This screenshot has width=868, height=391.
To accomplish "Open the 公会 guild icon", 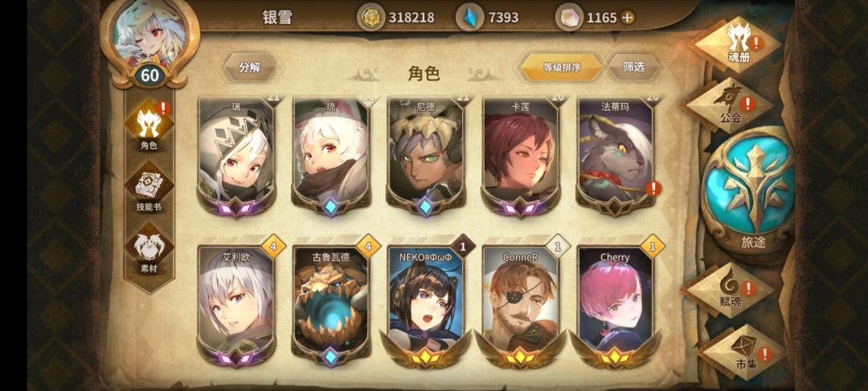I will click(730, 105).
